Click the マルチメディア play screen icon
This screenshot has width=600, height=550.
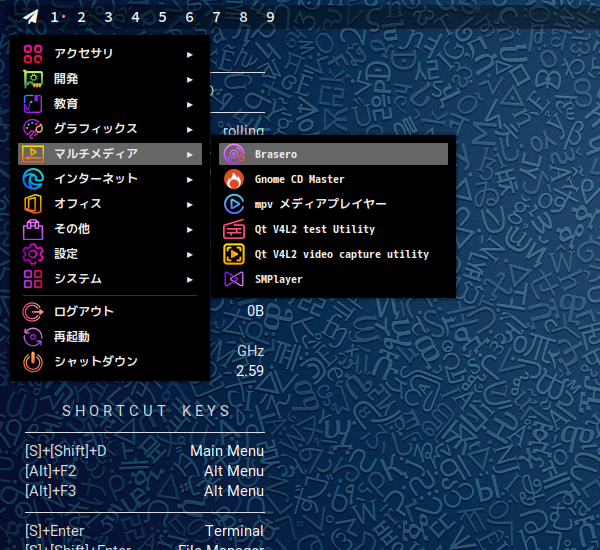(33, 154)
